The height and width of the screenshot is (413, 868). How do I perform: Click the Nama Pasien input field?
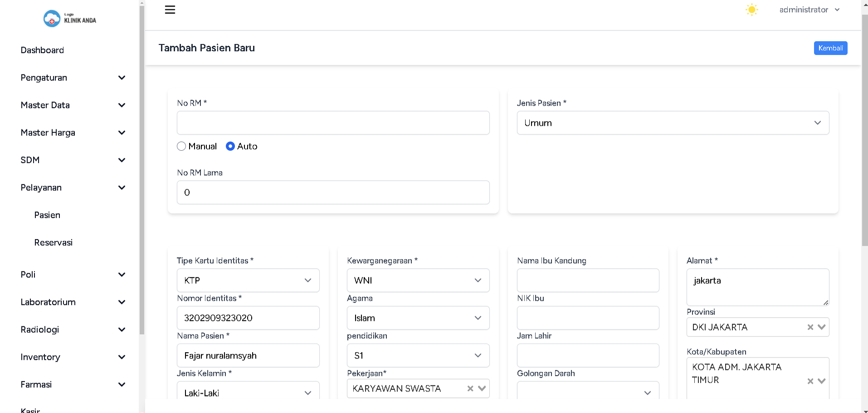click(x=248, y=356)
